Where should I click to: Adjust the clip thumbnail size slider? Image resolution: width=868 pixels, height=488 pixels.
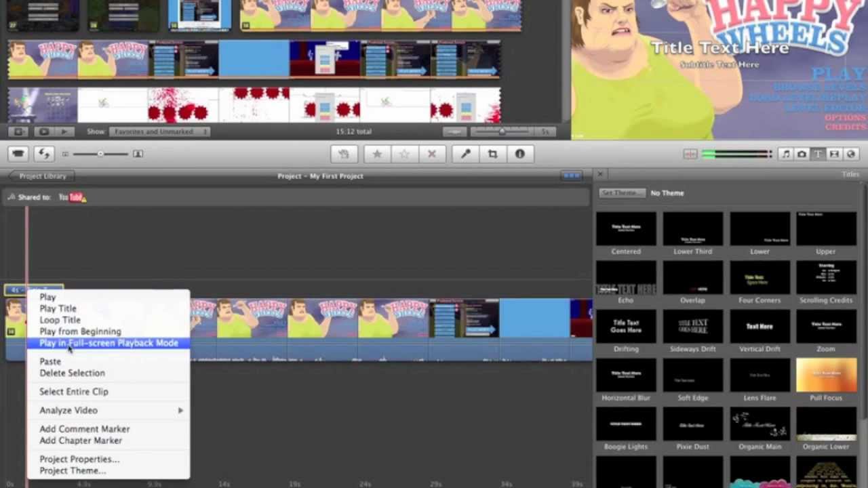100,154
